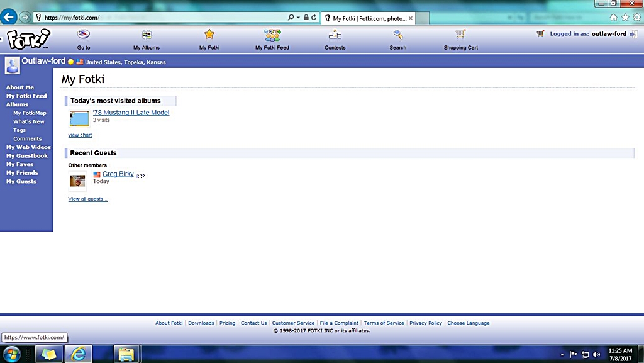Click the outlaw-ford username in header
644x363 pixels.
click(x=609, y=34)
